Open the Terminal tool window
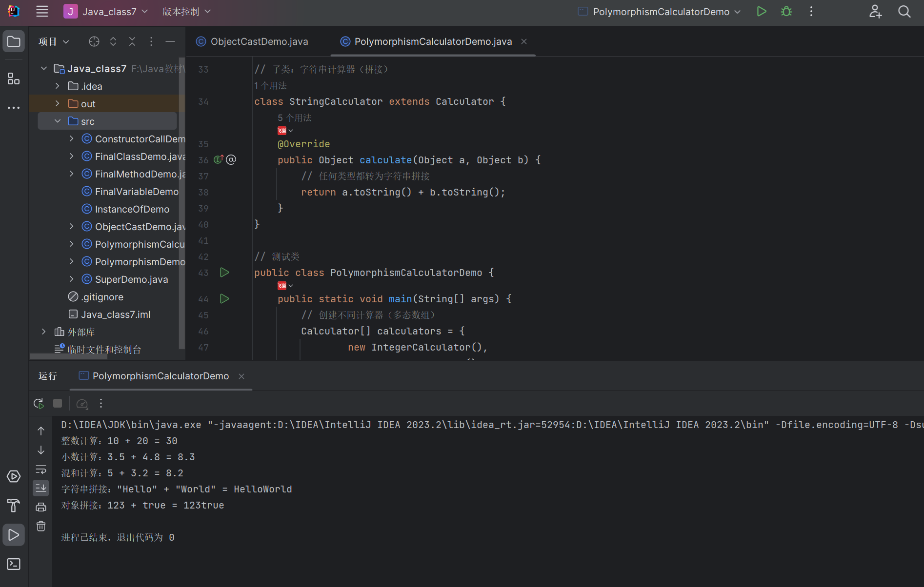 click(x=14, y=564)
